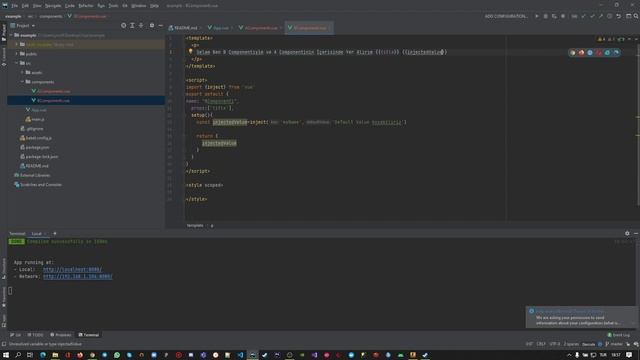Collapse the example root folder
Screen dimensions: 640x360
12,35
